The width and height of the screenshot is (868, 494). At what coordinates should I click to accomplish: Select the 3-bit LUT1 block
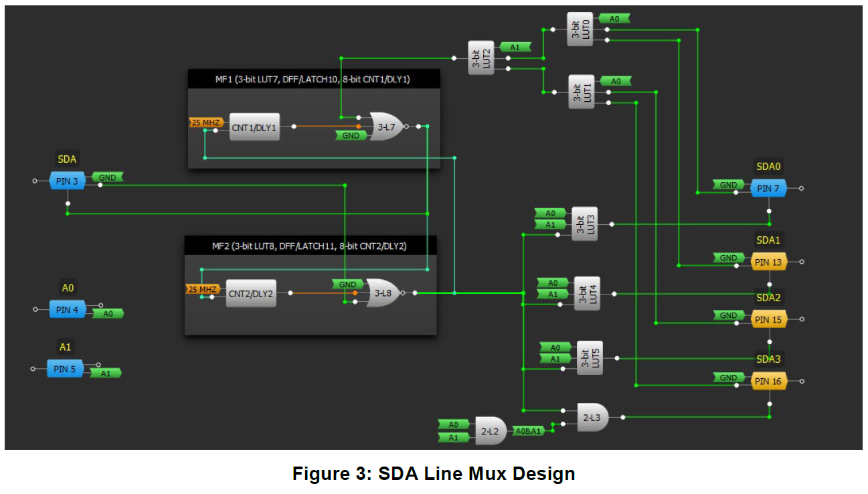tap(582, 92)
